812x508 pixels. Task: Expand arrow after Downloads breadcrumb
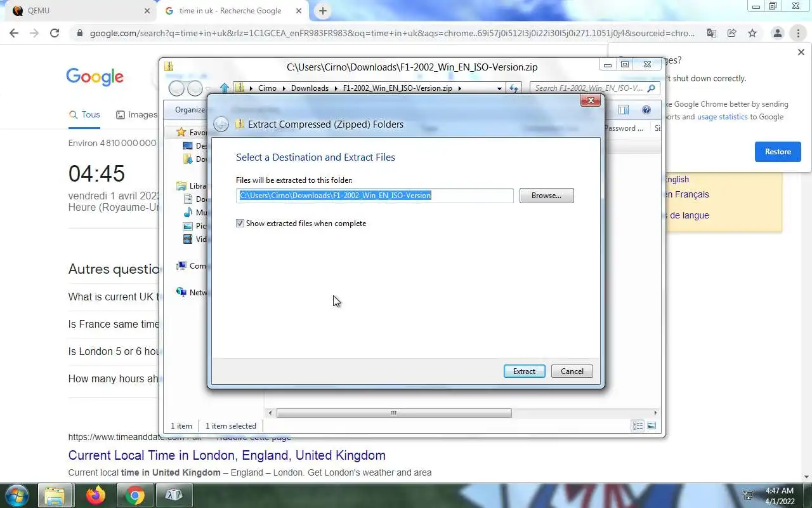pos(336,88)
